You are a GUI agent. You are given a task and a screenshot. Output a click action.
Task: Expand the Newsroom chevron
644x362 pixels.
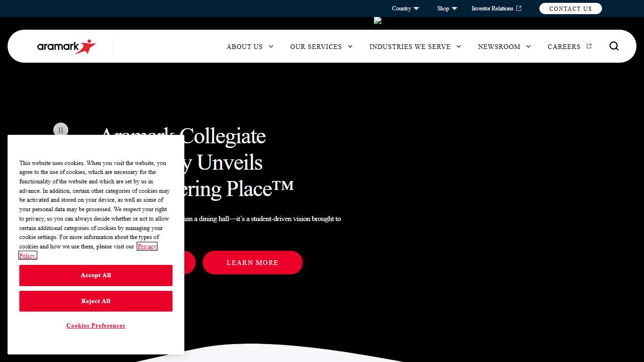tap(528, 47)
